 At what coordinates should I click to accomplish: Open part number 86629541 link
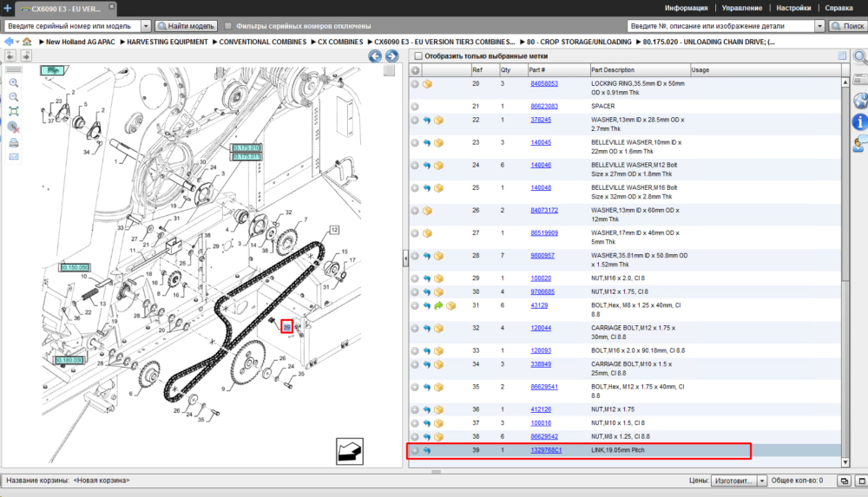point(544,388)
